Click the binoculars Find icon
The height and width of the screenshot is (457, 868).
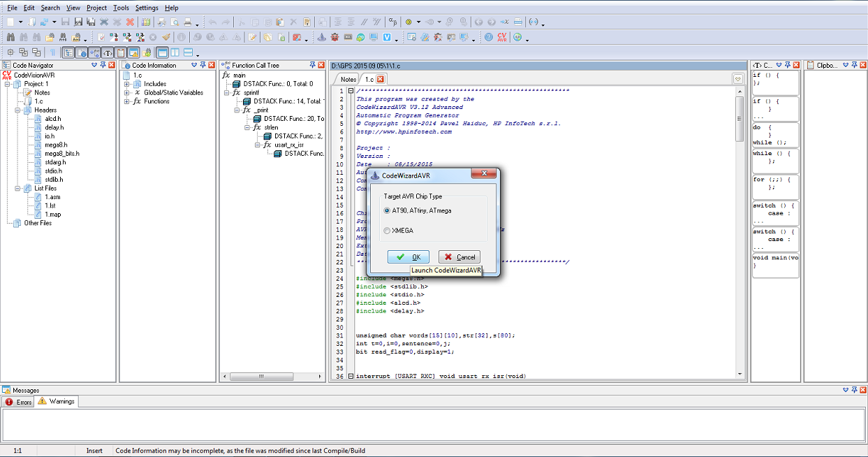click(x=10, y=37)
